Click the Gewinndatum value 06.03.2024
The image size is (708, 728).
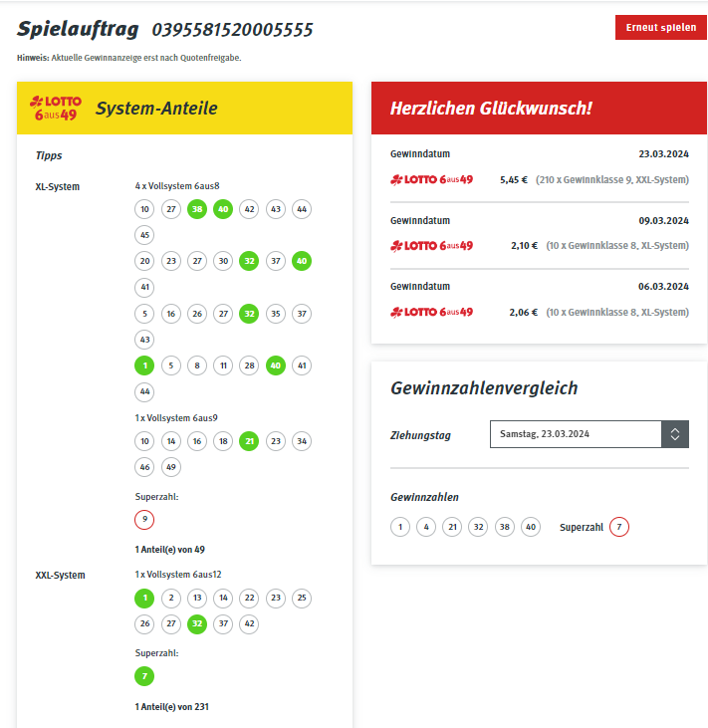click(663, 287)
